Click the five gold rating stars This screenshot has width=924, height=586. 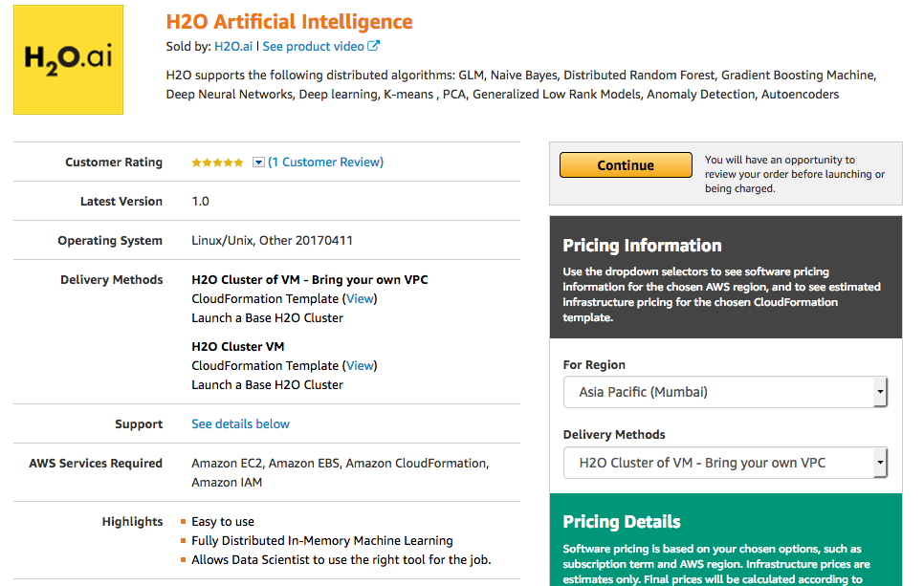pyautogui.click(x=218, y=162)
